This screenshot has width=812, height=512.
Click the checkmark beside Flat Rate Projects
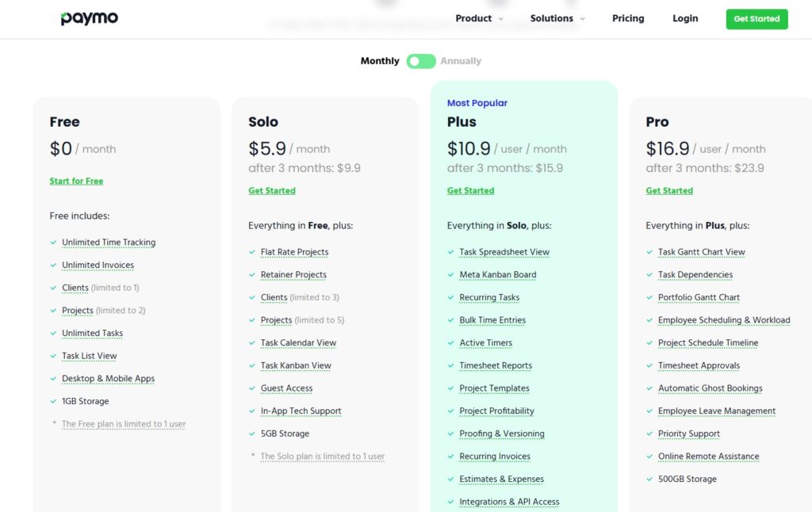pyautogui.click(x=251, y=252)
